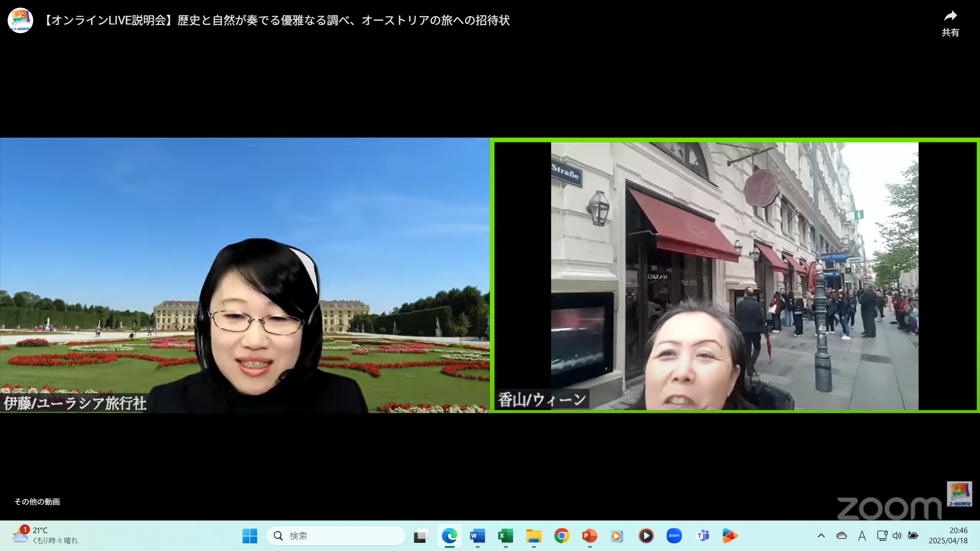Open Task View from taskbar

pos(421,536)
